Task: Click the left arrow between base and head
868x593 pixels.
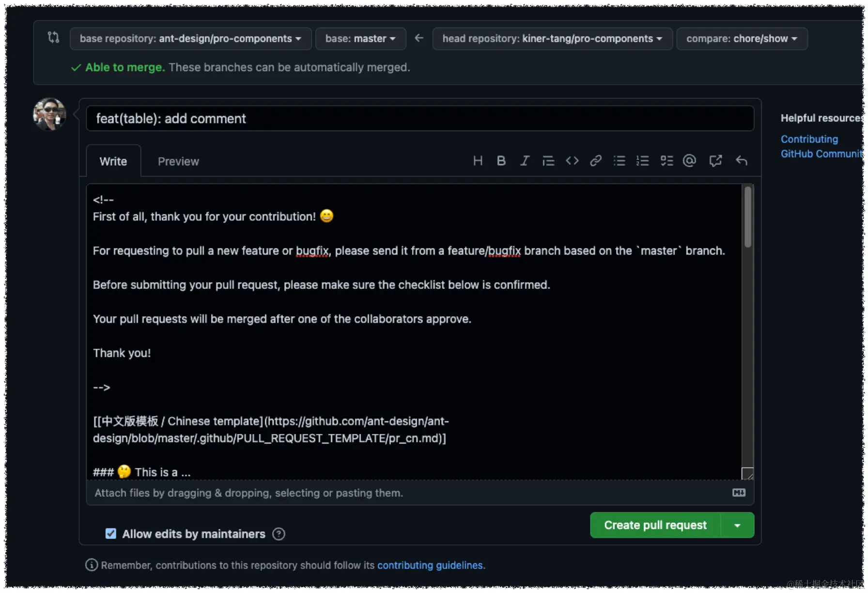Action: pyautogui.click(x=419, y=38)
